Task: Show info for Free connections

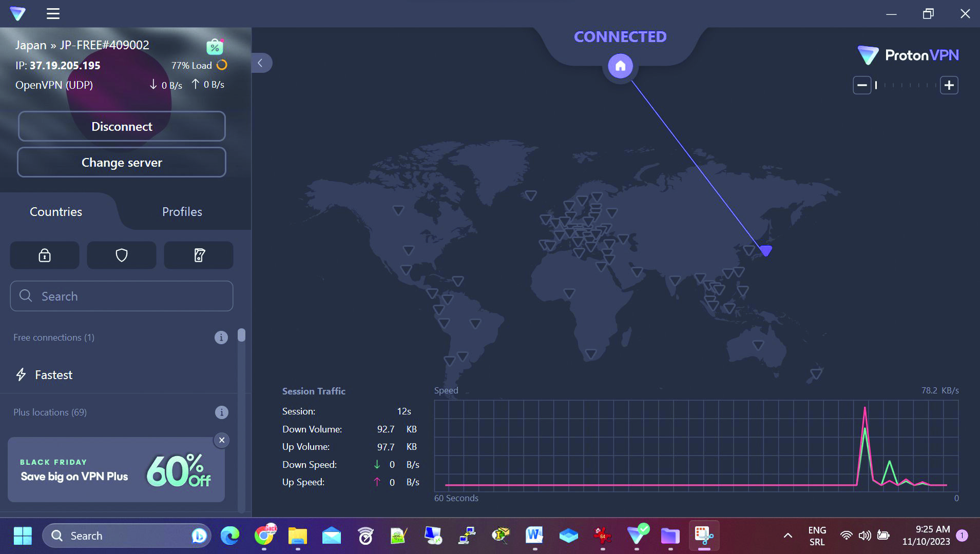Action: point(221,338)
